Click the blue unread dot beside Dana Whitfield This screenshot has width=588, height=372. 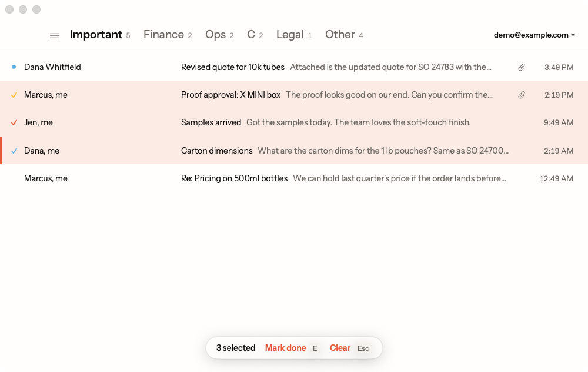coord(14,67)
